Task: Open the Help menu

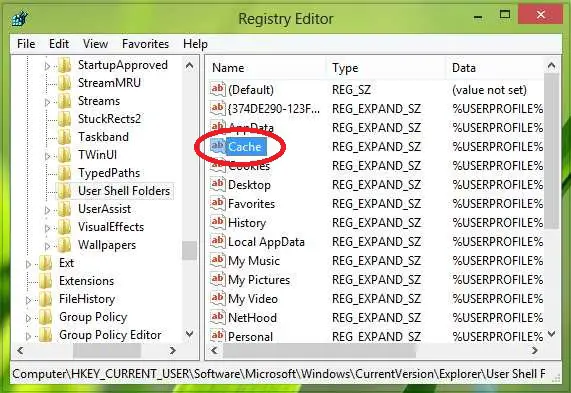Action: 196,44
